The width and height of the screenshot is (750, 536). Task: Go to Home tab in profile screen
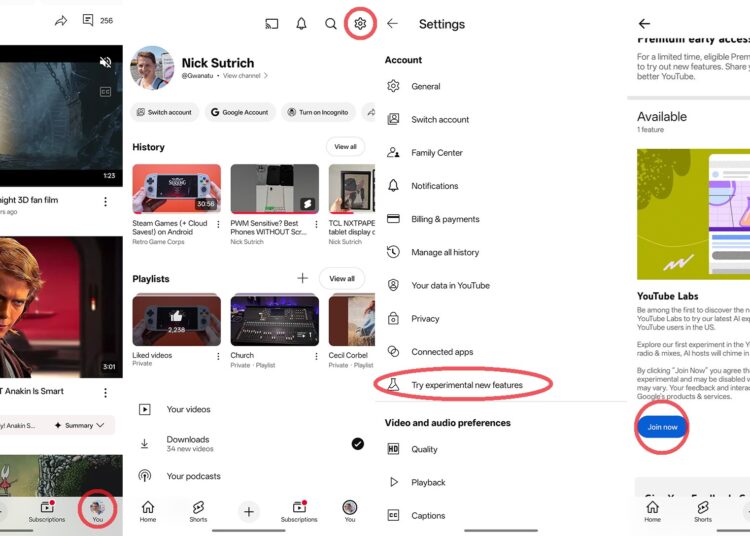(x=148, y=511)
